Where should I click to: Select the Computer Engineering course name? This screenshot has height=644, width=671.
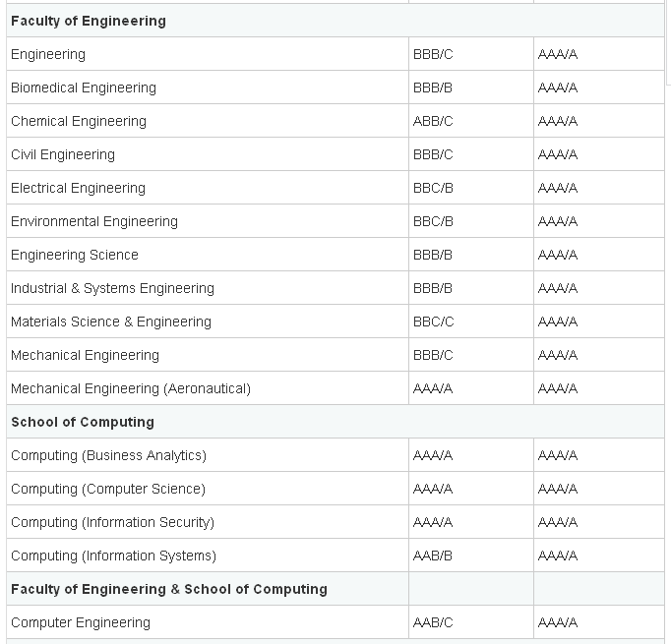point(81,622)
